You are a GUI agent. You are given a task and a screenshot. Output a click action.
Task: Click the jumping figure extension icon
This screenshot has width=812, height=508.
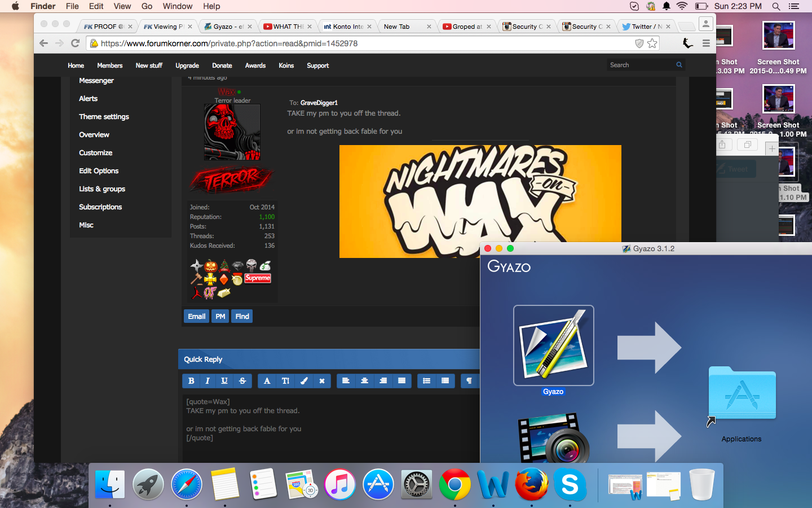point(687,43)
